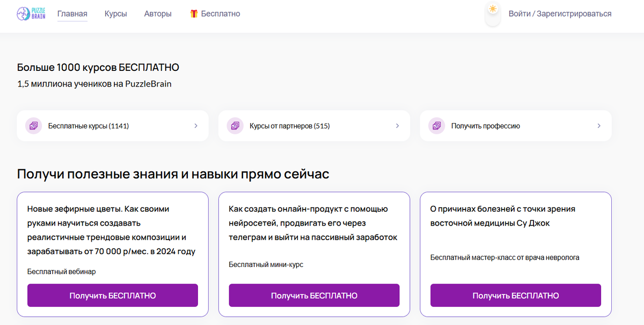
Task: Click Войти / Зарегистрироваться link
Action: pos(560,13)
